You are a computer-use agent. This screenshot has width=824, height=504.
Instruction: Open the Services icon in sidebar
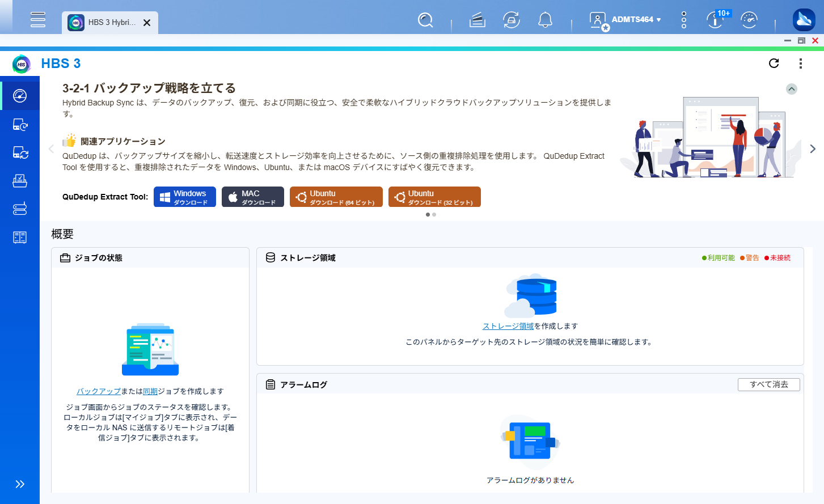[x=20, y=237]
